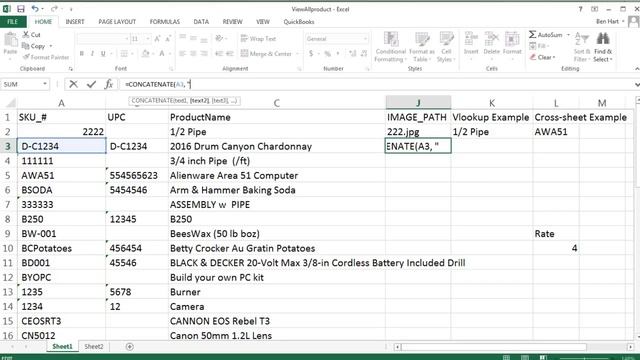Undo the last action

pyautogui.click(x=35, y=9)
